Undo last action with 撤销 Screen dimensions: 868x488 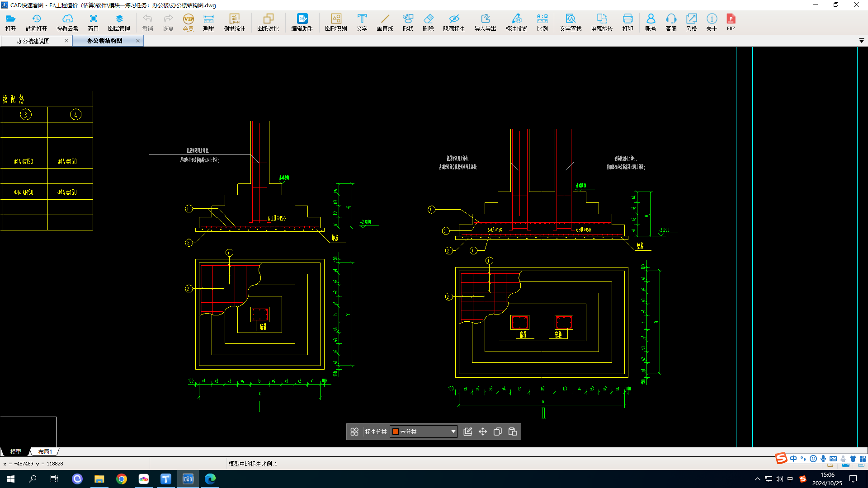147,23
